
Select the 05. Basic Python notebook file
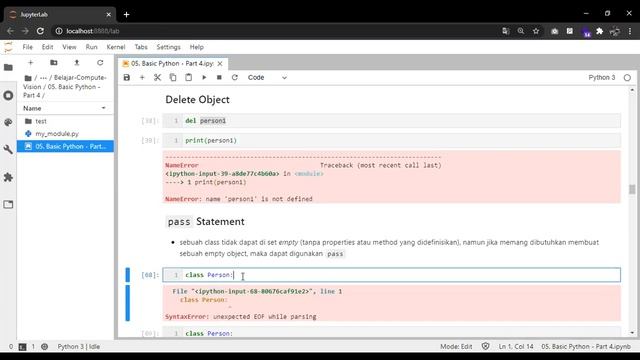(65, 146)
